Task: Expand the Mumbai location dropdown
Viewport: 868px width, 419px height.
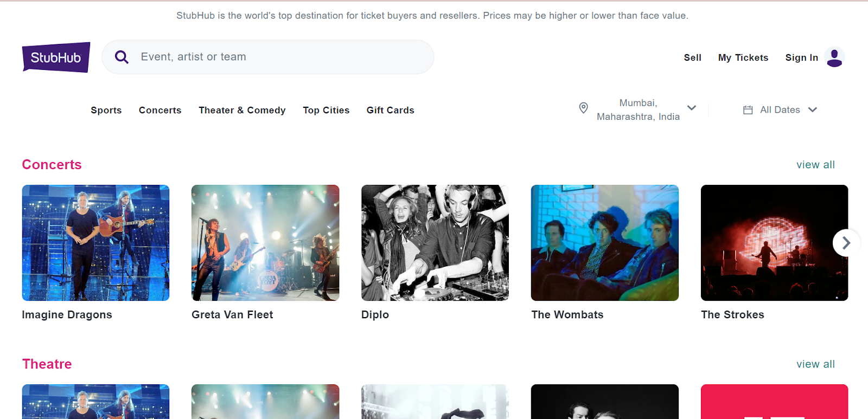Action: click(692, 108)
